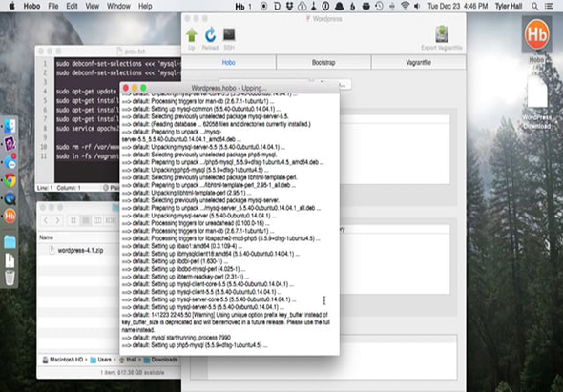Switch to the Bootstrap tab
Image resolution: width=563 pixels, height=392 pixels.
(x=323, y=62)
